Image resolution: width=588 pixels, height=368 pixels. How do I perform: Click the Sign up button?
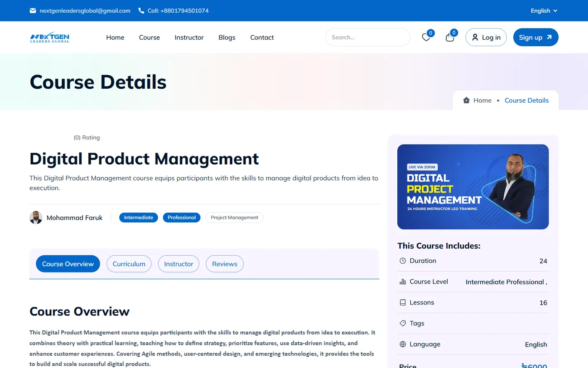click(x=536, y=37)
